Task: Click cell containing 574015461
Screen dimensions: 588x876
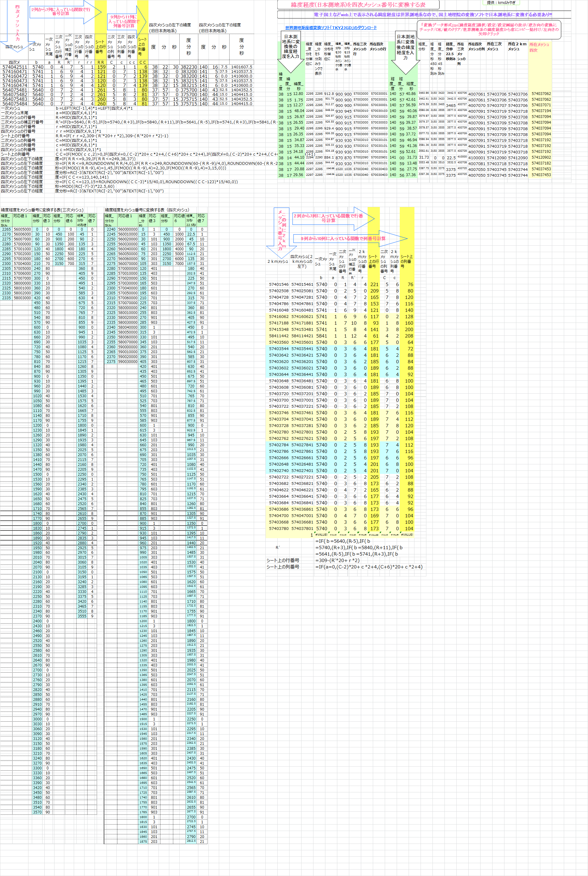Action: point(302,285)
